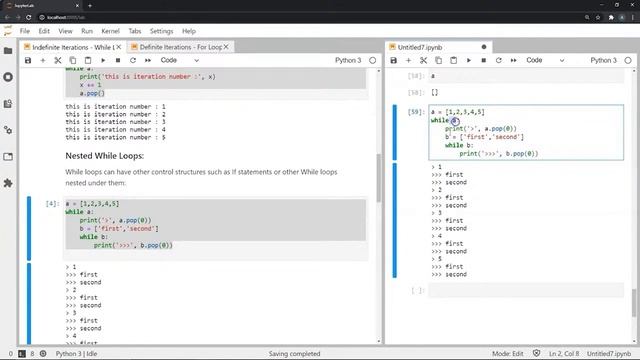Restart the kernel in Untitled7 notebook

coord(498,60)
